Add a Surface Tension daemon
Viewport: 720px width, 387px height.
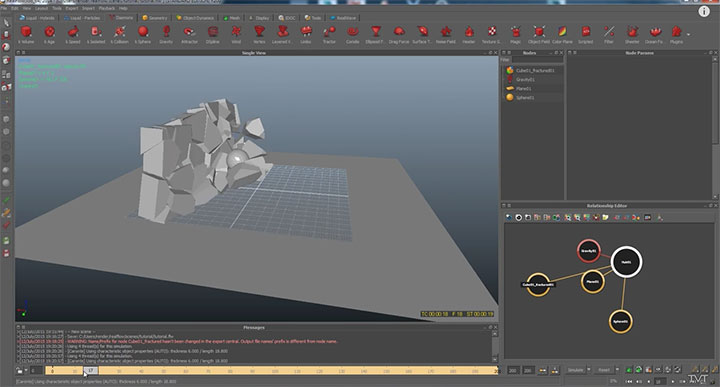click(x=422, y=34)
